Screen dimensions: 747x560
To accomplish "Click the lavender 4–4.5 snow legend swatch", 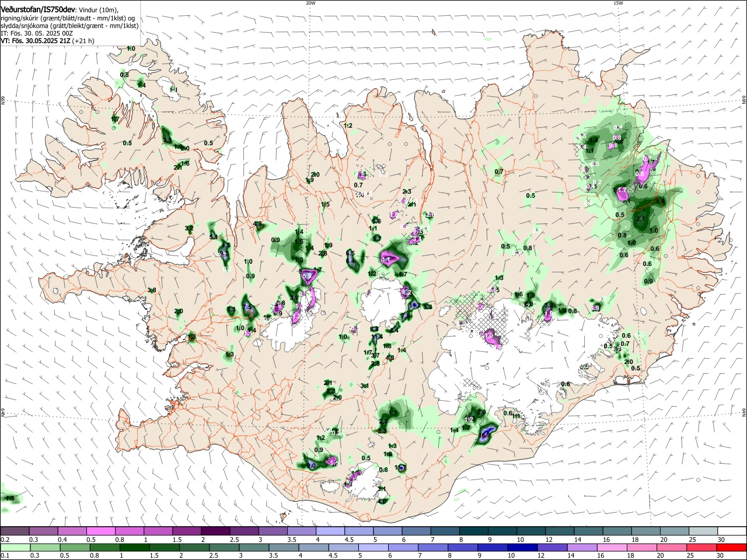I will 330,531.
